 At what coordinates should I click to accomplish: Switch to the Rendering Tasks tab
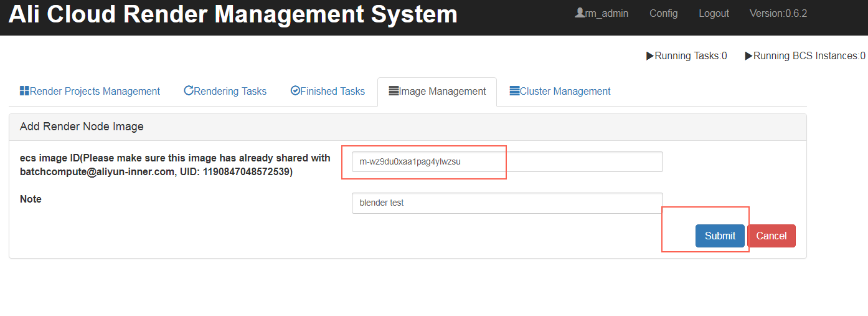230,92
